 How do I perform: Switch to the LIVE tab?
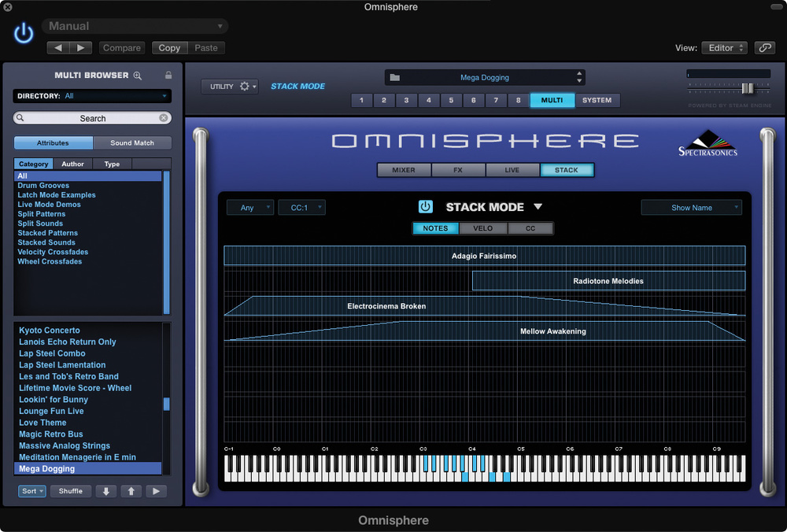coord(512,170)
